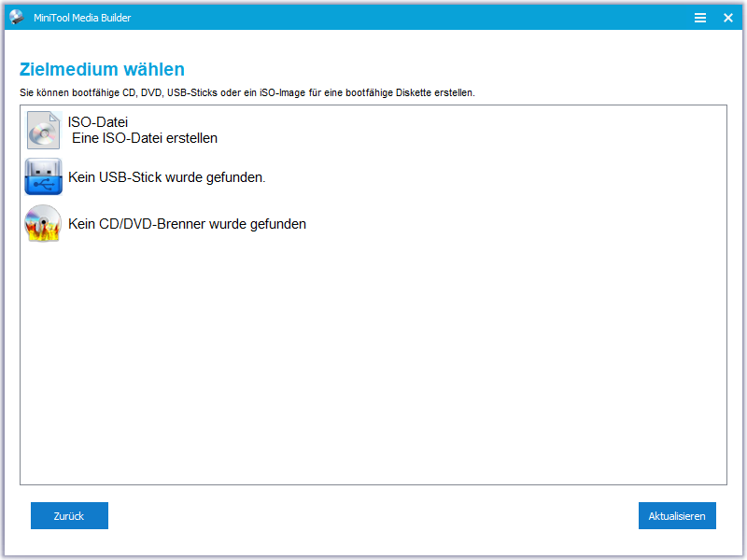Open the hamburger menu in title bar
The image size is (747, 560).
tap(699, 18)
